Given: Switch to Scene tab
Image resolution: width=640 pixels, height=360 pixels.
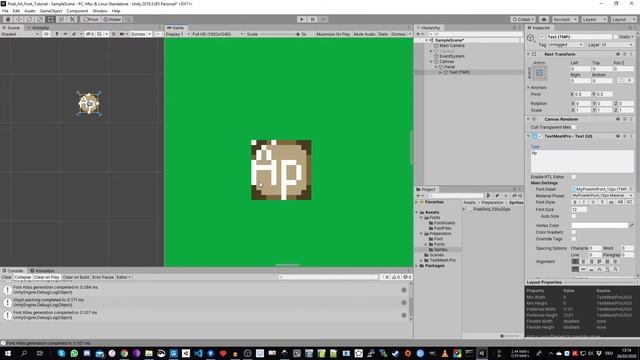Looking at the screenshot, I should pos(11,28).
